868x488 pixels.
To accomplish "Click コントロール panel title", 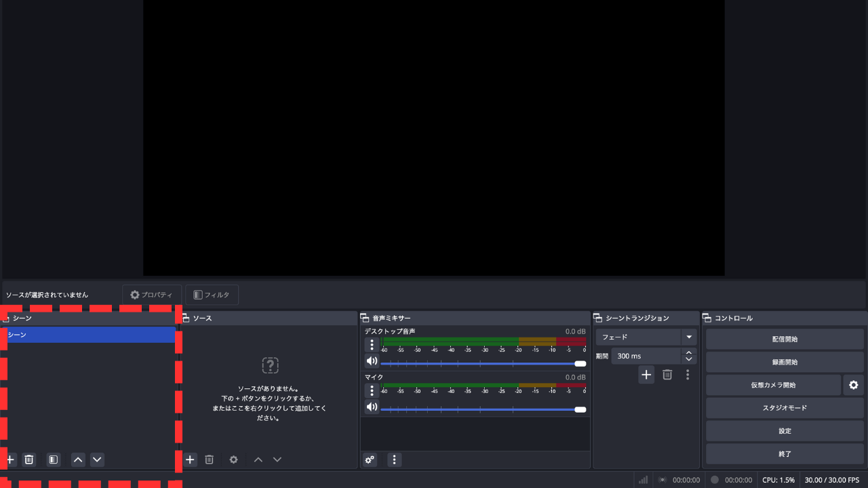I will pyautogui.click(x=734, y=318).
